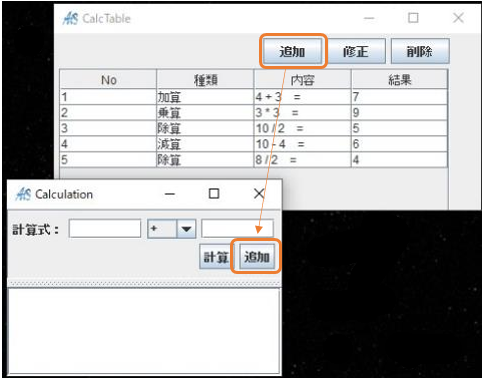
Task: Select the No cell 2
Action: tap(108, 113)
